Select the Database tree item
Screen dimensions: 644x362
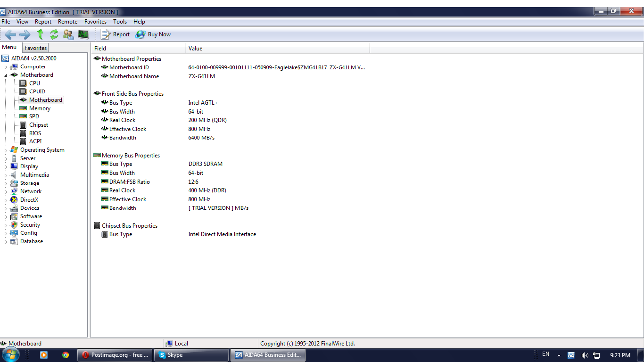pos(32,241)
